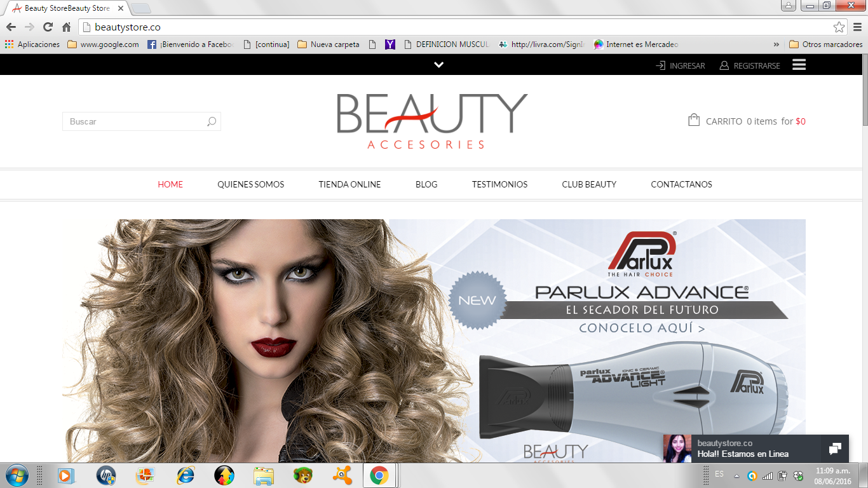Click the taskbar clock showing 11:09 a.m.

(832, 471)
